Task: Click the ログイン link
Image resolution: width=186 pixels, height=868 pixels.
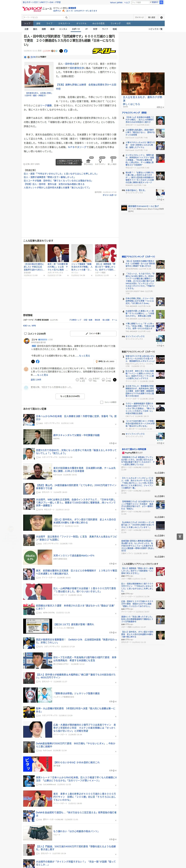Action: pyautogui.click(x=57, y=11)
